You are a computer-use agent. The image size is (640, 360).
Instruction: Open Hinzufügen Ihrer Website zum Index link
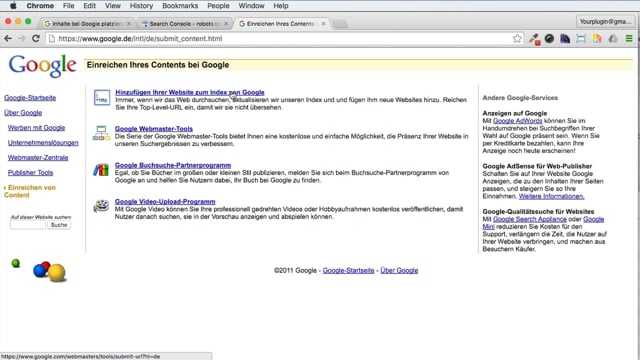pos(190,92)
